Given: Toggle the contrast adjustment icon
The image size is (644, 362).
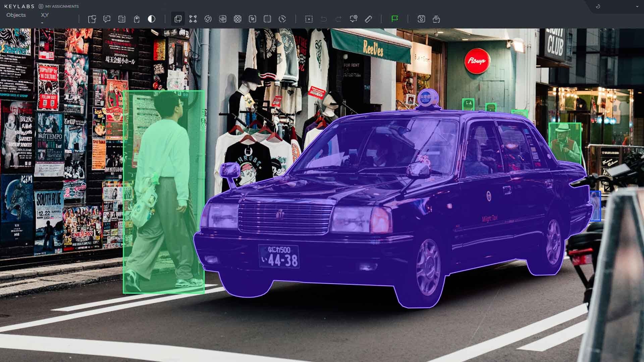Looking at the screenshot, I should (152, 19).
